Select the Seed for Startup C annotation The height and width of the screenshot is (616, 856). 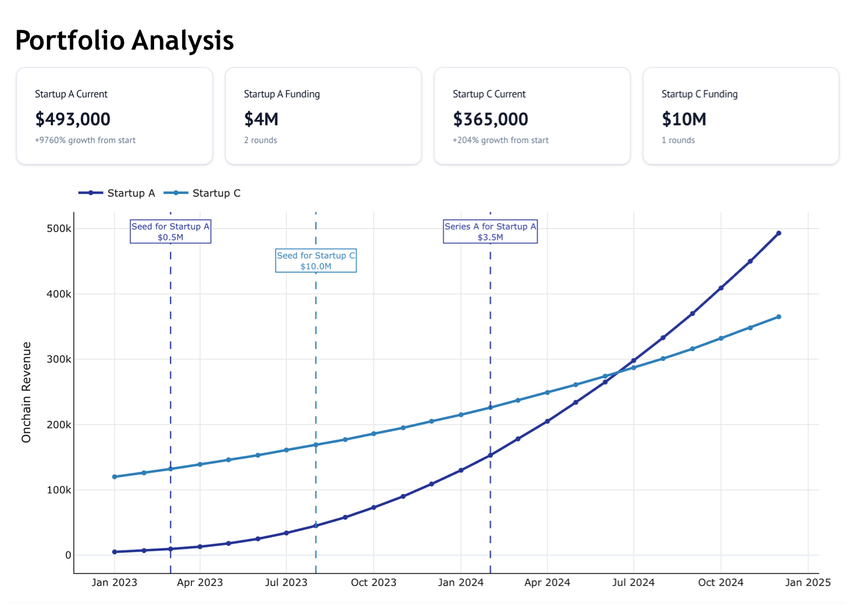pyautogui.click(x=316, y=261)
